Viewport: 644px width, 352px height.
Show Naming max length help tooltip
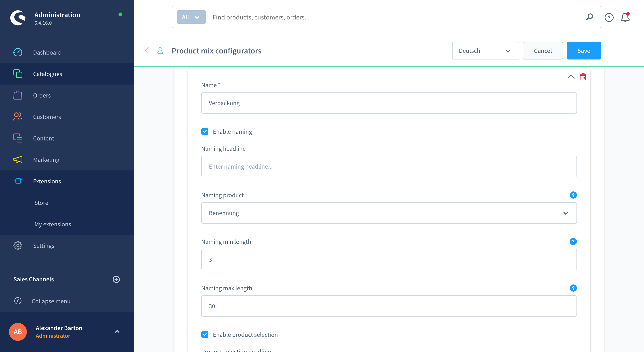coord(573,288)
